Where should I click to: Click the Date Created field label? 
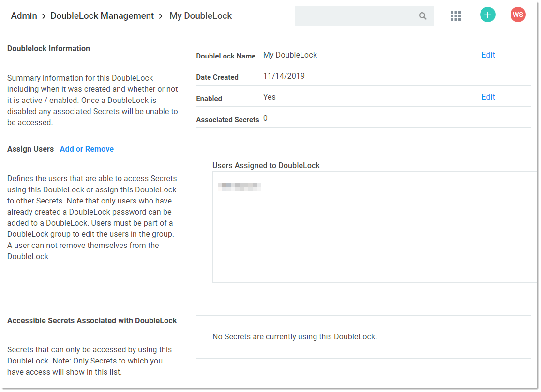pyautogui.click(x=217, y=77)
